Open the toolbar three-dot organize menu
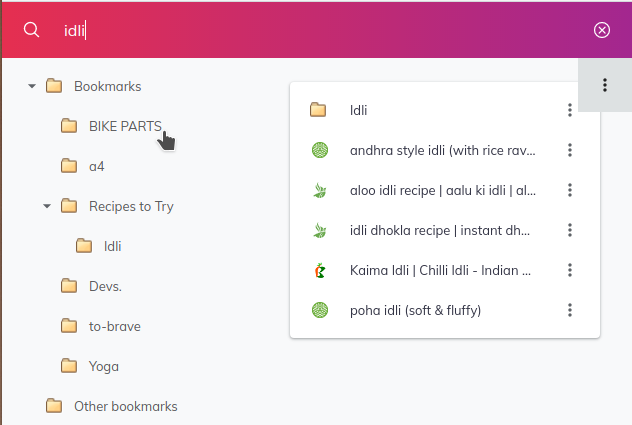The width and height of the screenshot is (632, 425). (605, 85)
